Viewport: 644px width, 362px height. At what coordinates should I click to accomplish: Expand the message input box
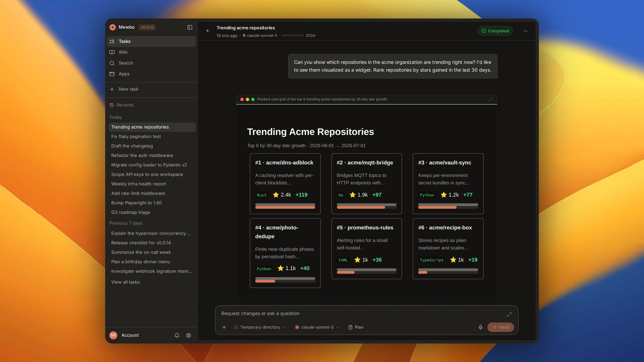coord(509,314)
